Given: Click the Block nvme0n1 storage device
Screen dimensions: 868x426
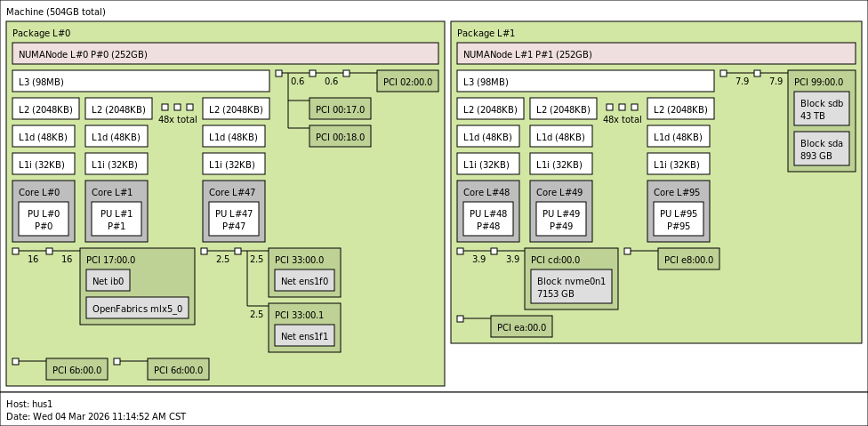Looking at the screenshot, I should [x=571, y=286].
